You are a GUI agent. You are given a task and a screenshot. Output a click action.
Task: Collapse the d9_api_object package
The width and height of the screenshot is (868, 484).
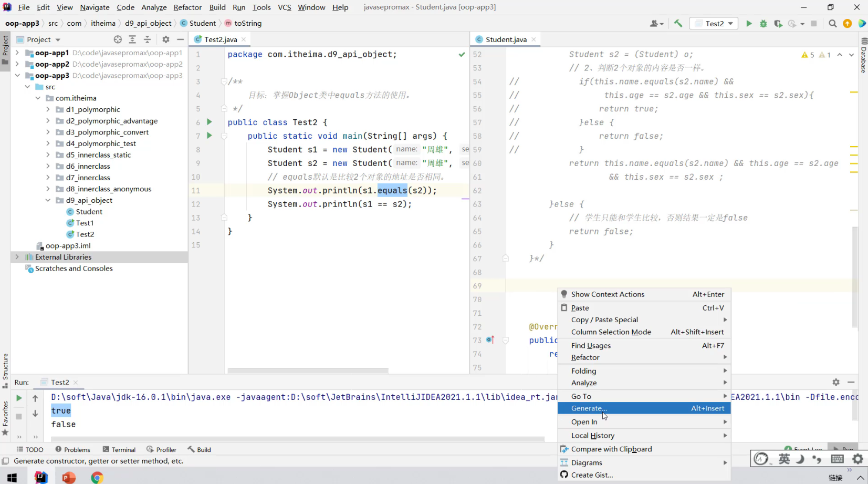point(48,200)
